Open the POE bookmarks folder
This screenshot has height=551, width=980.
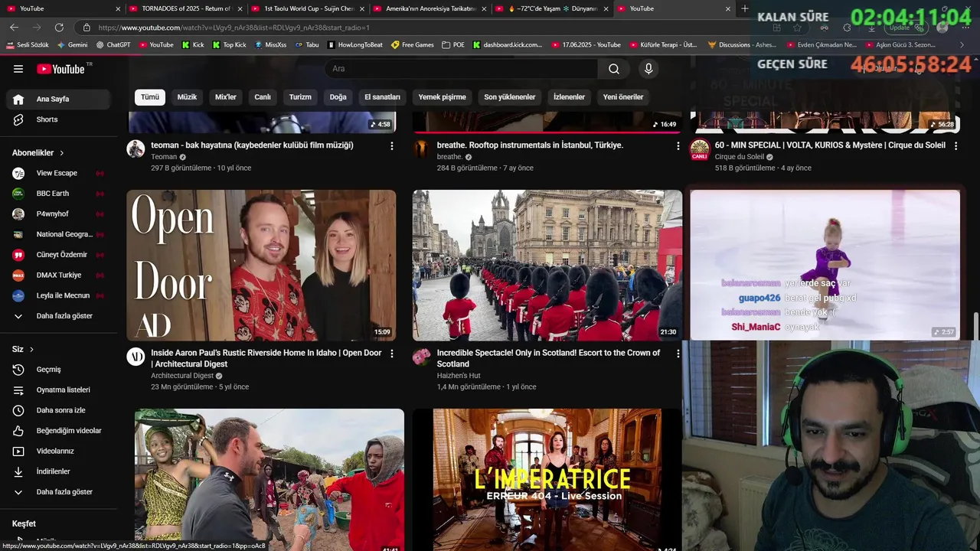453,45
